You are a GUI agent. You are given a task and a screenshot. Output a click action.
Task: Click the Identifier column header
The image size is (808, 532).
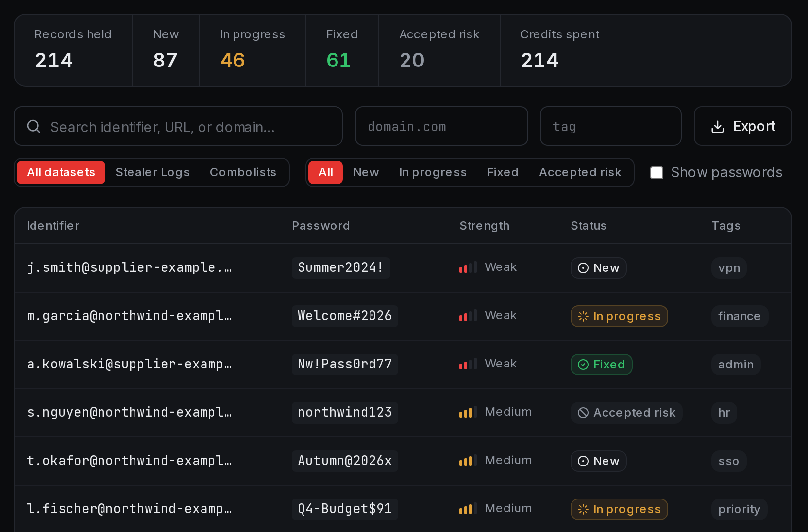pos(53,226)
